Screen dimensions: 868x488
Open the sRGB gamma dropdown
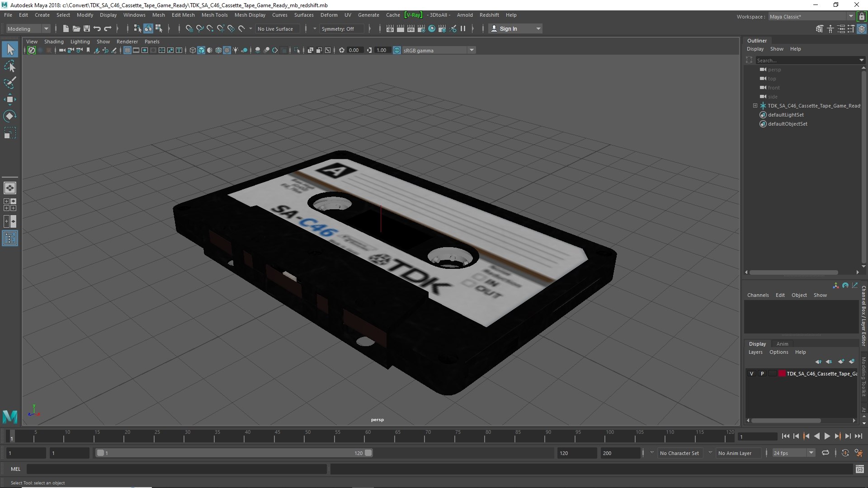(x=472, y=50)
